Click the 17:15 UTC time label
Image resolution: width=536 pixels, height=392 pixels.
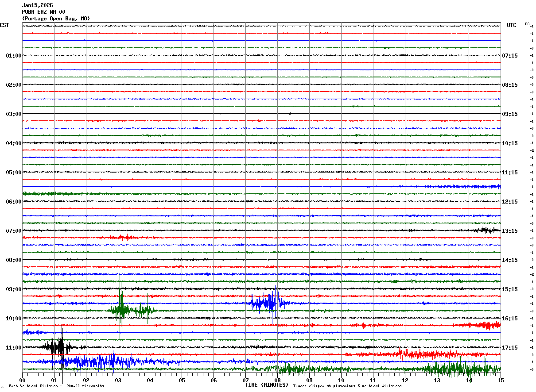tap(510, 347)
